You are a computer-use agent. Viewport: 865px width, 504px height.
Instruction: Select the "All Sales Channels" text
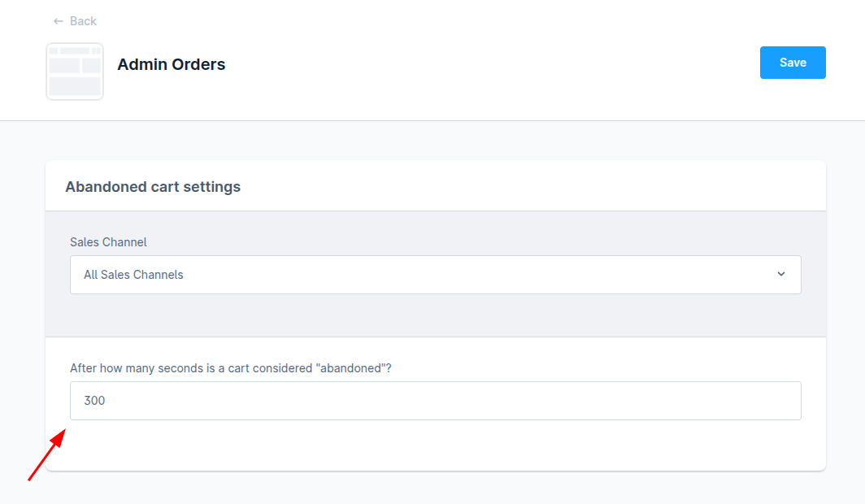(x=133, y=275)
